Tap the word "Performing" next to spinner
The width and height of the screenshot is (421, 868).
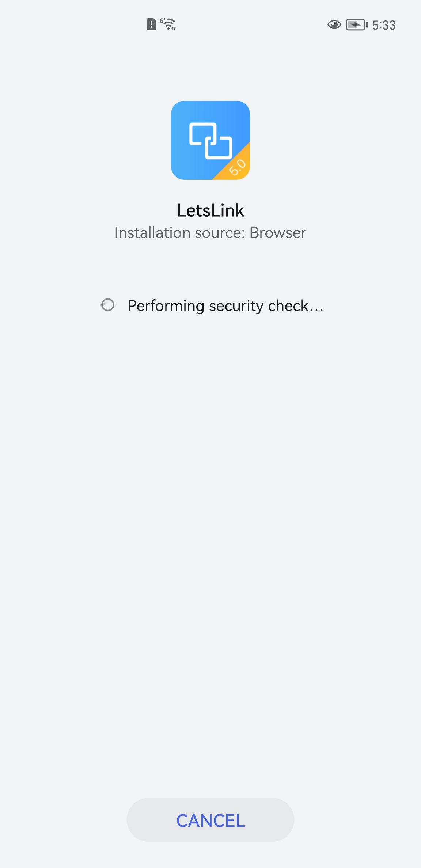tap(166, 306)
